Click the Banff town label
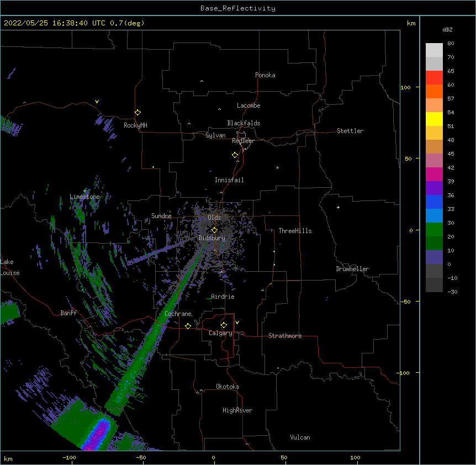The width and height of the screenshot is (476, 465). click(68, 313)
